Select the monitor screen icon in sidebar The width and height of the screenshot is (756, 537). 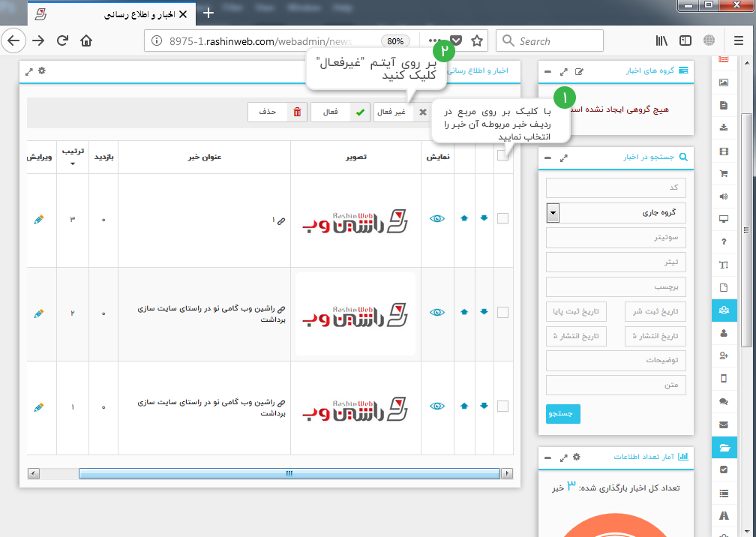[724, 219]
